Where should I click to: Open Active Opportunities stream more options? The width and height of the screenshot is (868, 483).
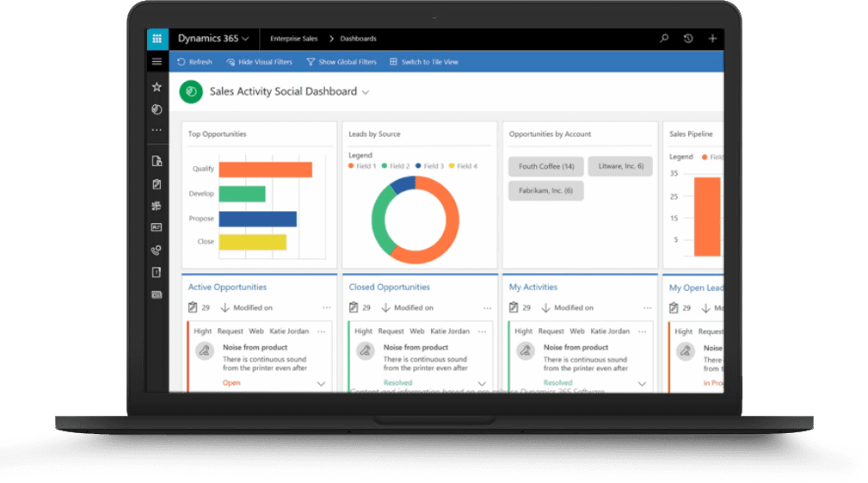327,307
